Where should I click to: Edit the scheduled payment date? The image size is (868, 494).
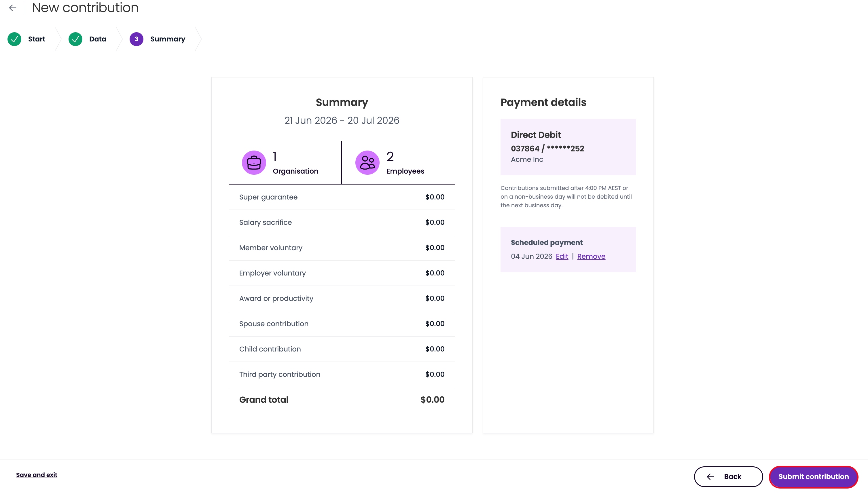[562, 256]
